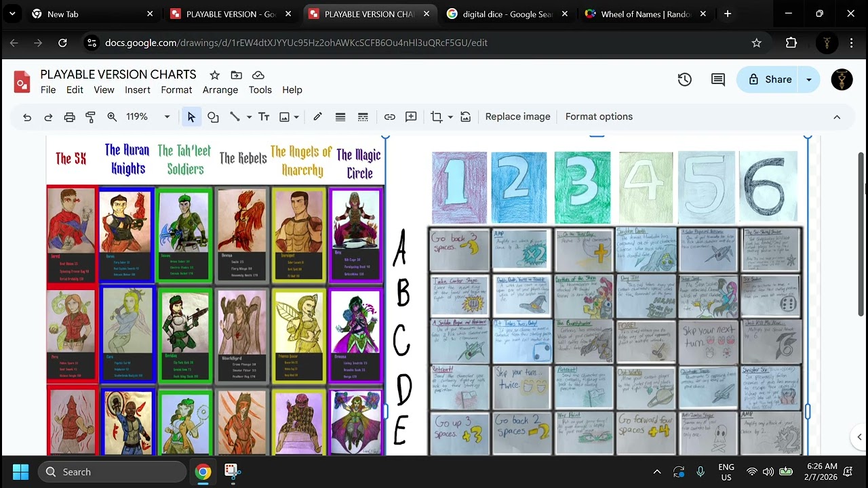Viewport: 868px width, 488px height.
Task: Activate the Crop image tool
Action: [x=437, y=117]
